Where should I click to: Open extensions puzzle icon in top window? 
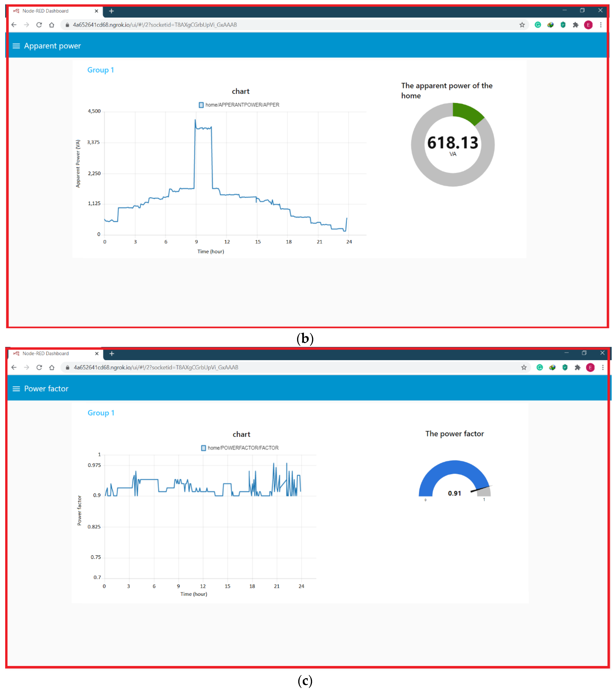click(x=575, y=25)
